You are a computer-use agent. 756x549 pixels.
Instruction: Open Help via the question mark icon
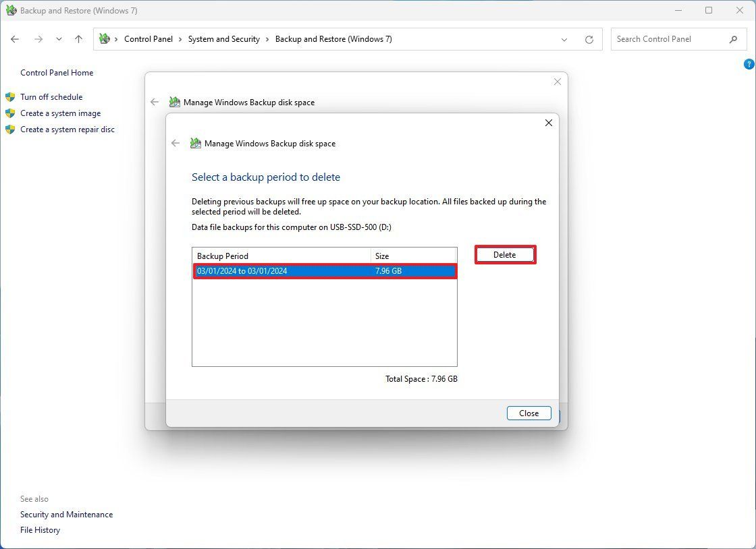click(x=749, y=63)
